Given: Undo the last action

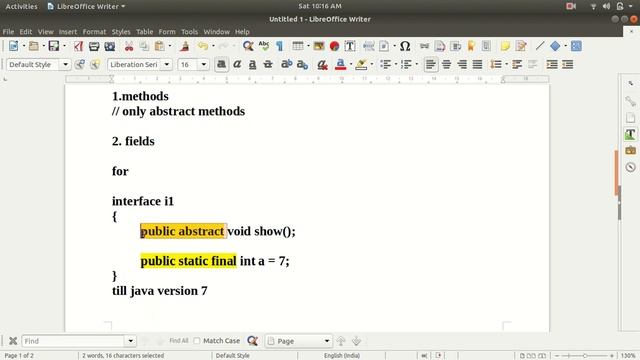Looking at the screenshot, I should [x=203, y=46].
